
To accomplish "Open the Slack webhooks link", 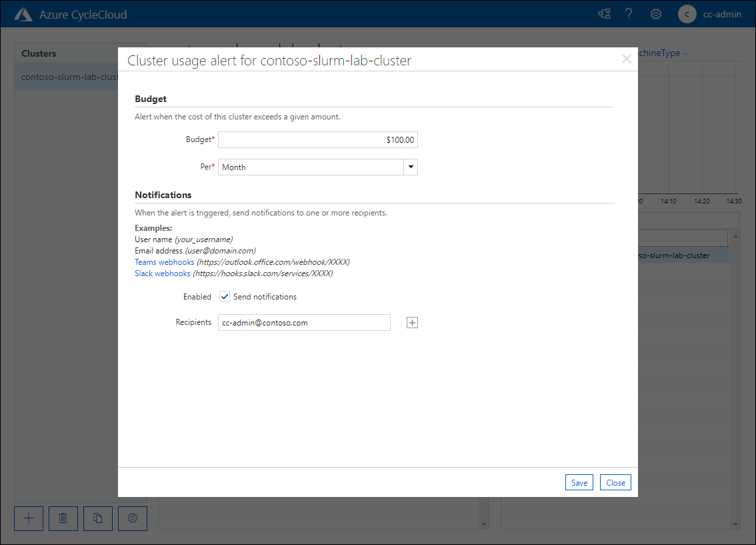I will click(x=162, y=273).
